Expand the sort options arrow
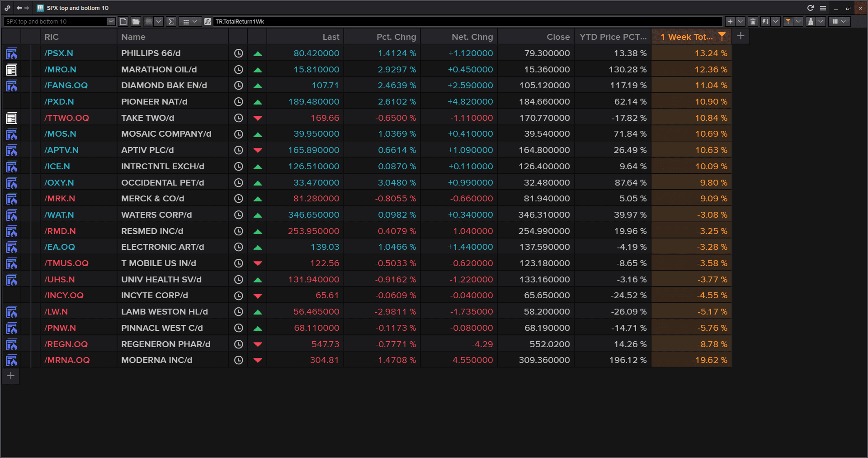The width and height of the screenshot is (868, 458). [776, 21]
